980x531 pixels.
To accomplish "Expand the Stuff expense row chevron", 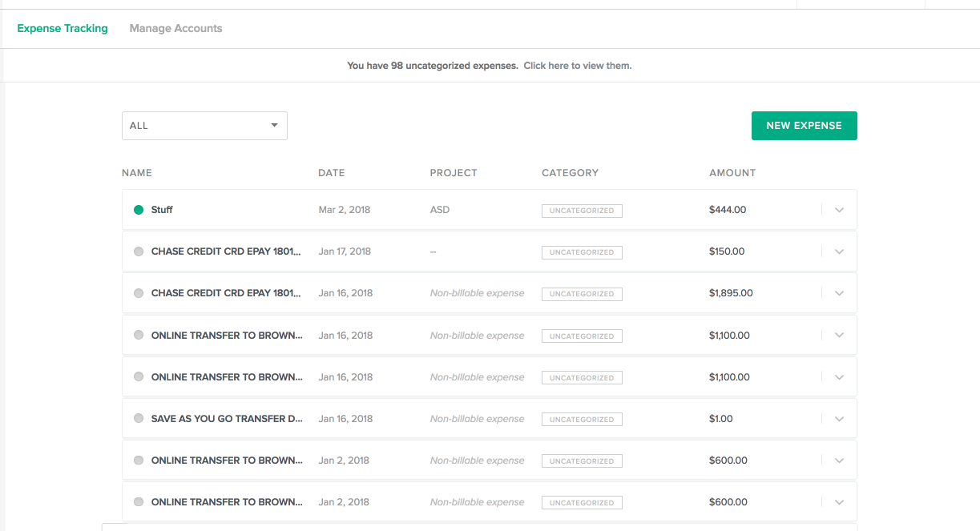I will tap(839, 210).
